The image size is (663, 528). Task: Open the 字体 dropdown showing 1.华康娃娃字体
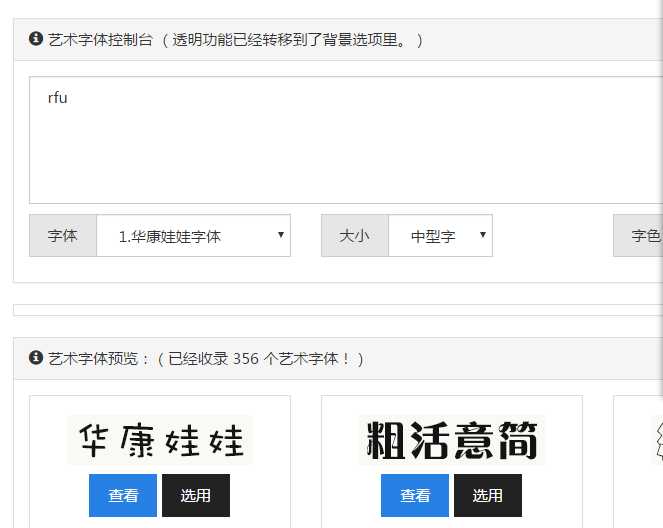(x=194, y=235)
